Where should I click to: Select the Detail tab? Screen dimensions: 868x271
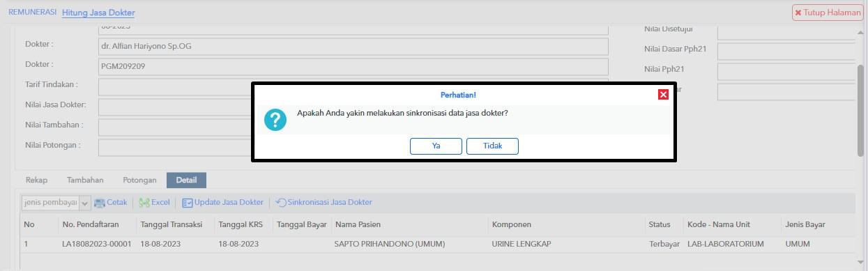(x=186, y=180)
